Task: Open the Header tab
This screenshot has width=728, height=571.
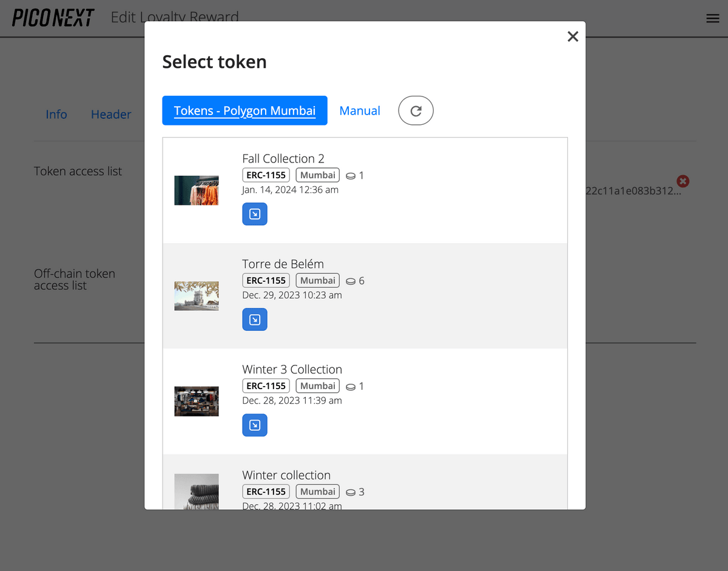Action: pos(111,114)
